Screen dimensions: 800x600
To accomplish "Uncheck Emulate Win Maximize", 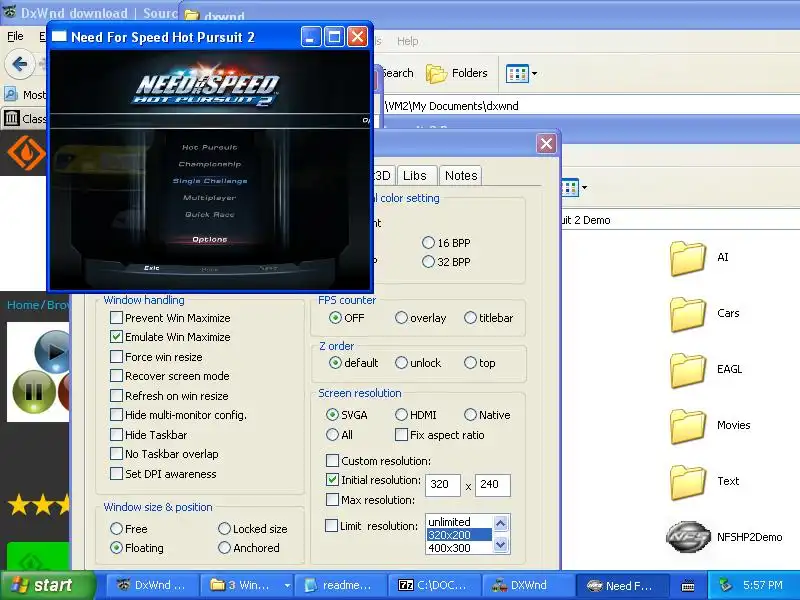I will 116,337.
